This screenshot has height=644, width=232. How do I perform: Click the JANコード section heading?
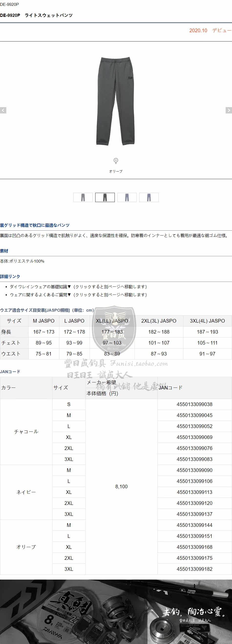(10, 372)
